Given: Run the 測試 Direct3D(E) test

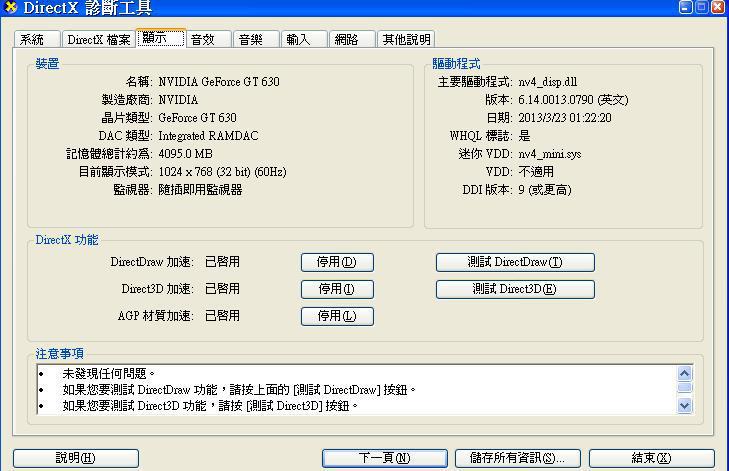Looking at the screenshot, I should 515,289.
